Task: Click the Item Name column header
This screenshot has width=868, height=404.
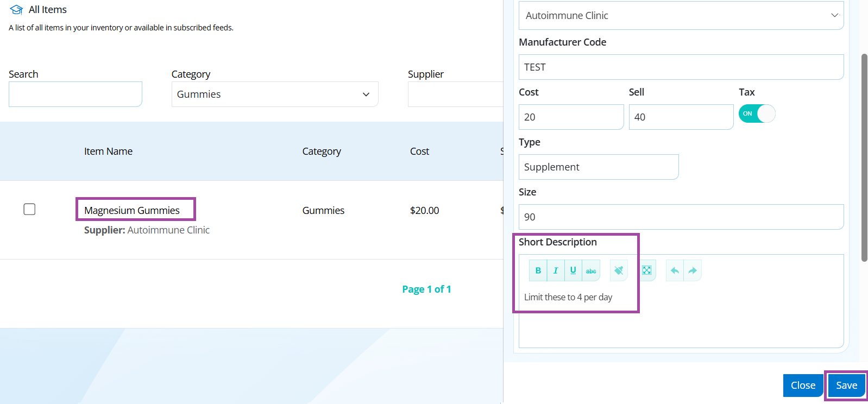Action: 108,151
